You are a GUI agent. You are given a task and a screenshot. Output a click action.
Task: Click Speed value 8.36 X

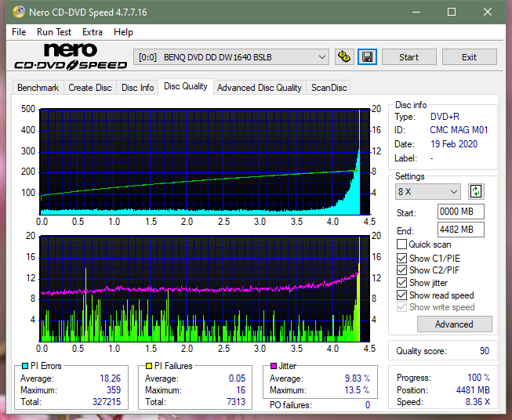pyautogui.click(x=478, y=402)
